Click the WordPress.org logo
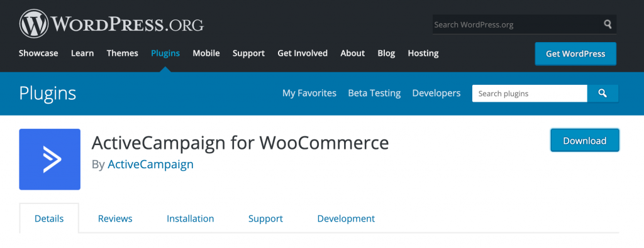644x248 pixels. click(x=111, y=24)
